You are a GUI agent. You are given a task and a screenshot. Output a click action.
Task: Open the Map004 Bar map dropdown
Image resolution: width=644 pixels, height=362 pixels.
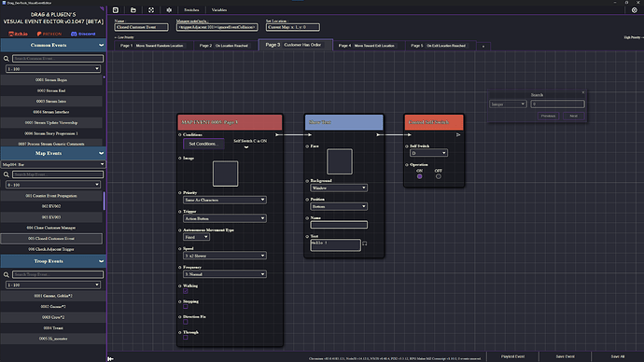(53, 164)
